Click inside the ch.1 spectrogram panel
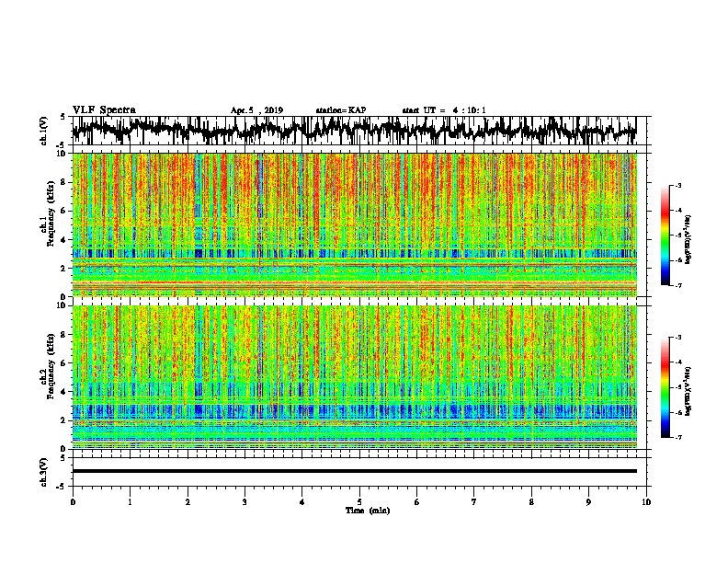The height and width of the screenshot is (563, 728). point(355,224)
